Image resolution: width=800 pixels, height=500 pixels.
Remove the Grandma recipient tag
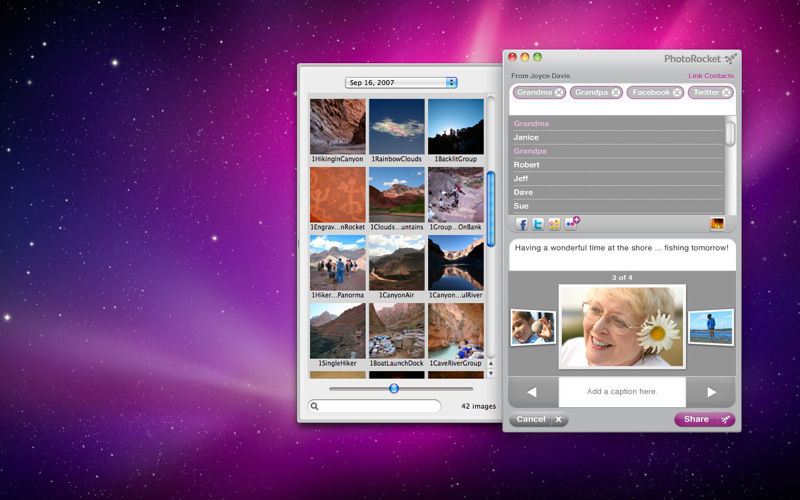pyautogui.click(x=559, y=92)
